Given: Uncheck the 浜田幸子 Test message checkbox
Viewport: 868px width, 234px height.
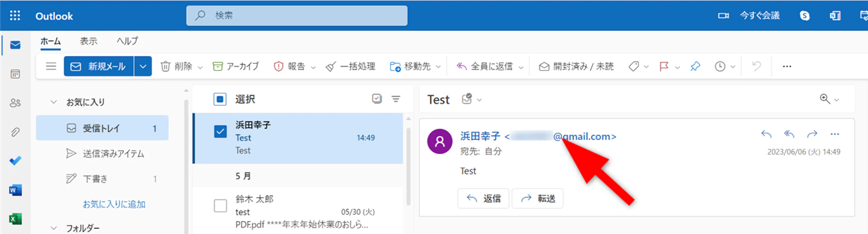Looking at the screenshot, I should tap(220, 132).
